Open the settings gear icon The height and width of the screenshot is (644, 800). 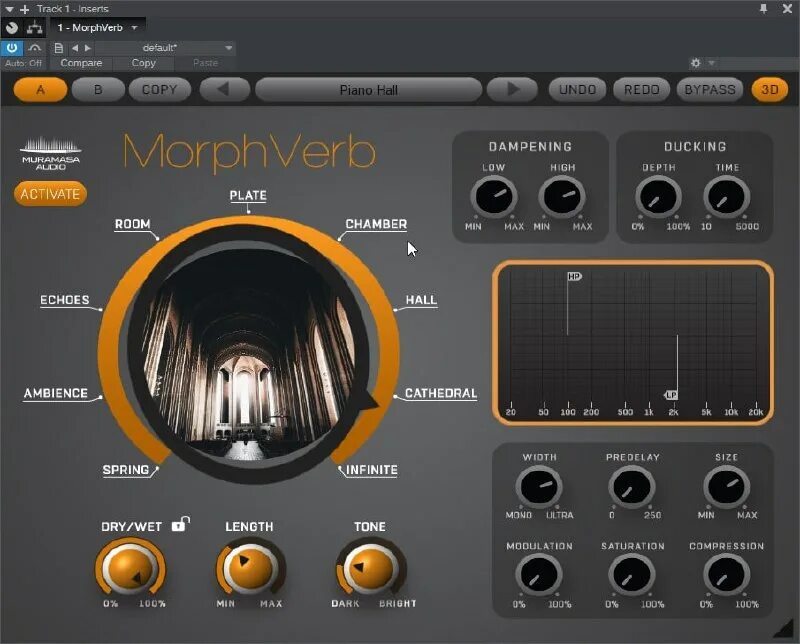click(695, 63)
